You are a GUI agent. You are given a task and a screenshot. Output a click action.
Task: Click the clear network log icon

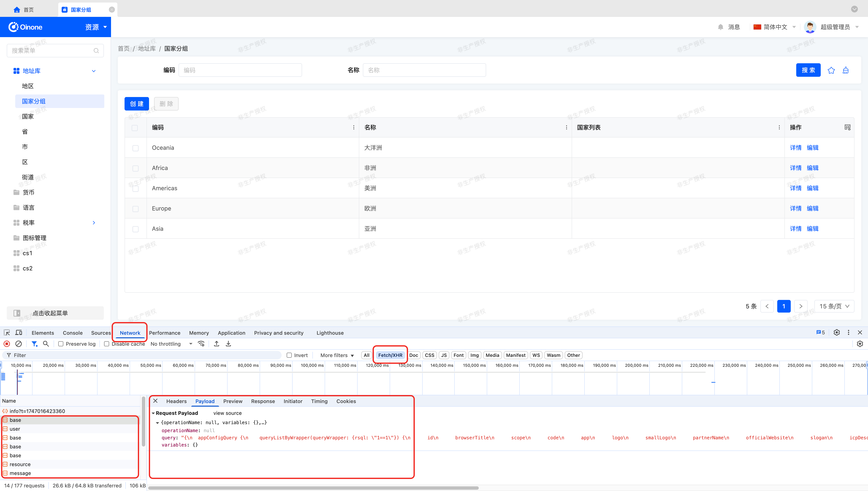19,344
